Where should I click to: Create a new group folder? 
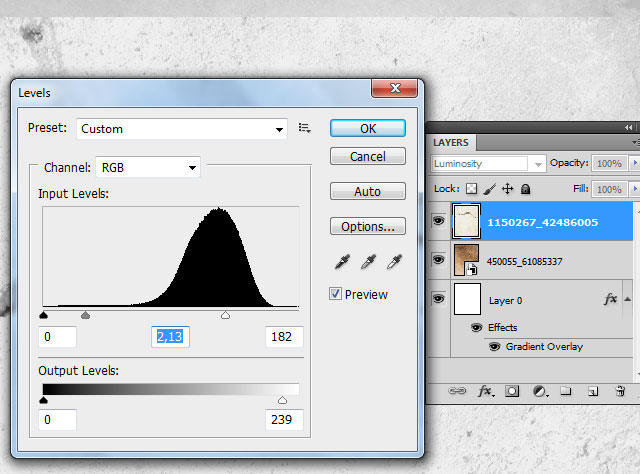coord(566,391)
